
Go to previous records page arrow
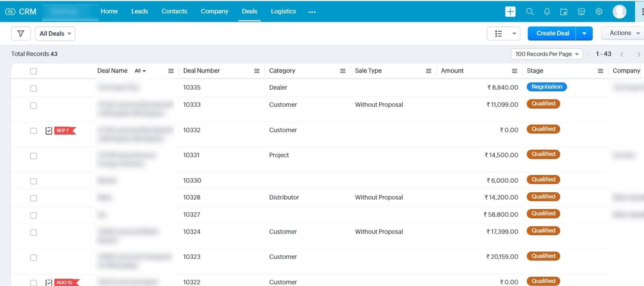pyautogui.click(x=622, y=54)
